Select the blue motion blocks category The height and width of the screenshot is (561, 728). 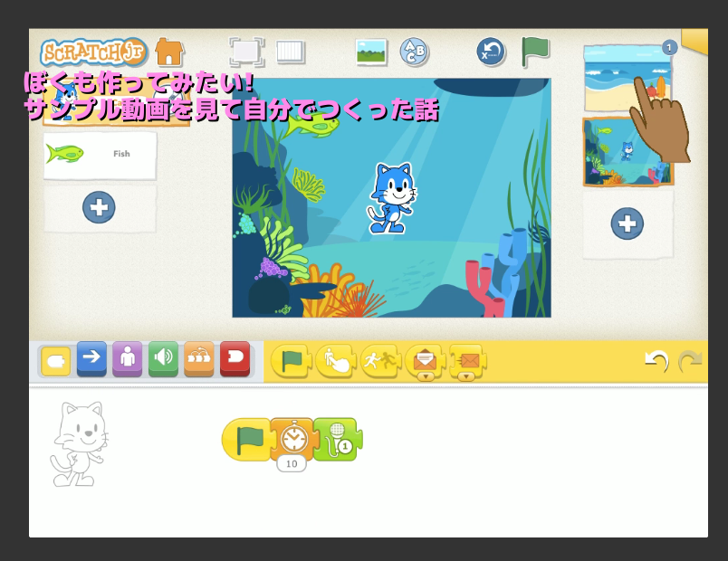(91, 358)
